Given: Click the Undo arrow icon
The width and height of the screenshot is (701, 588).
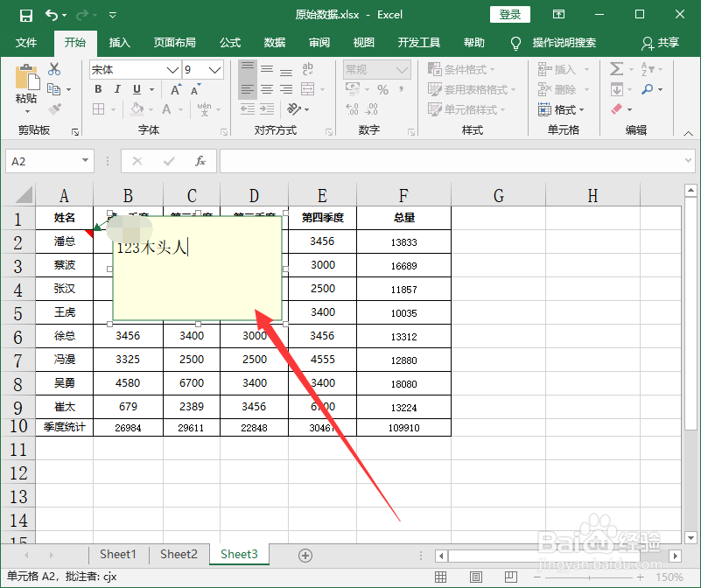Looking at the screenshot, I should (52, 15).
